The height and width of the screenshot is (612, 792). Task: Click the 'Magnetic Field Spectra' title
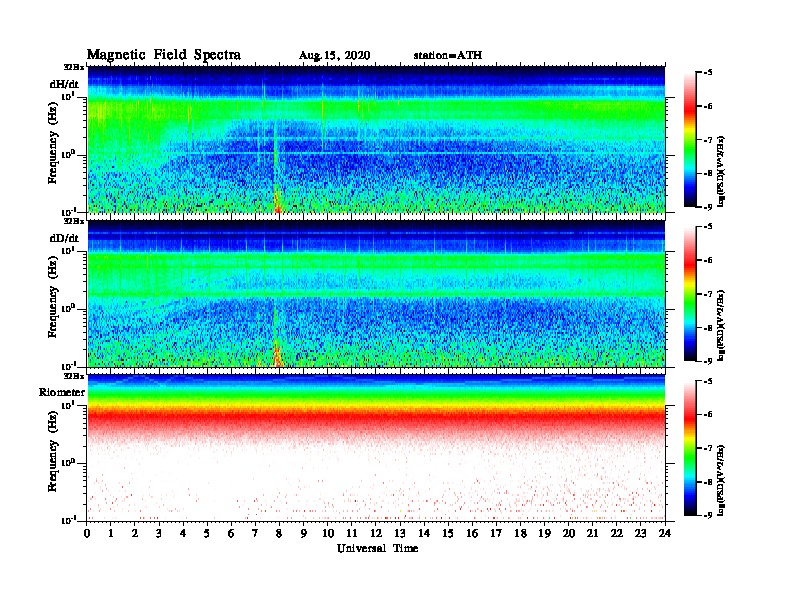point(164,55)
